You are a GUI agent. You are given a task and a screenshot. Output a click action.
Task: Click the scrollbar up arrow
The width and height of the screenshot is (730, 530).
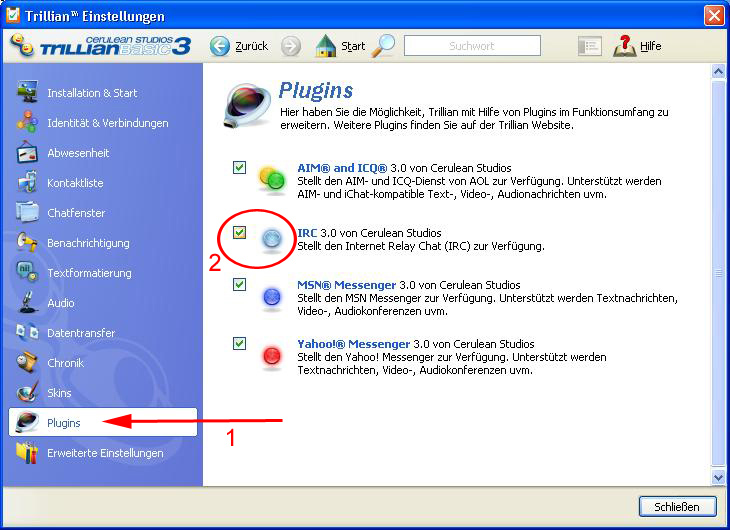718,72
